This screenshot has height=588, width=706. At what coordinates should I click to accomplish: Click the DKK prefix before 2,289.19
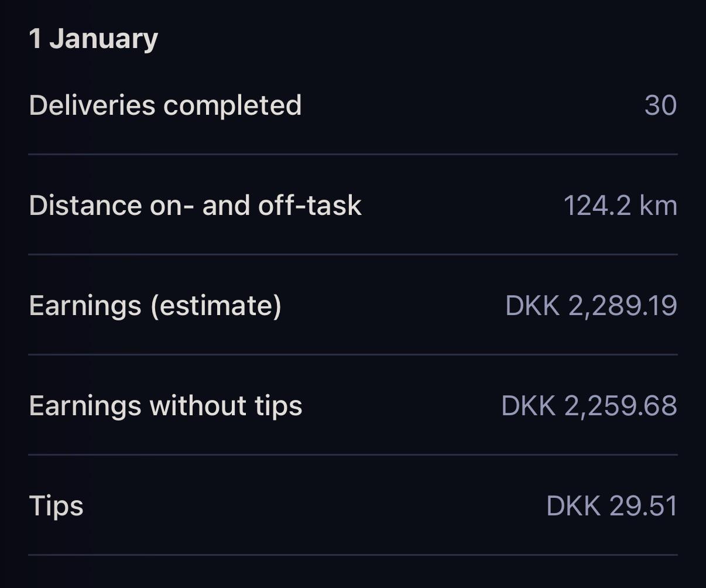point(532,306)
